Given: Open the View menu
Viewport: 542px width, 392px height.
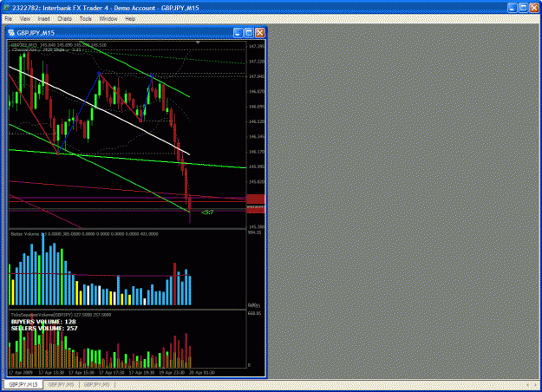Looking at the screenshot, I should tap(24, 19).
